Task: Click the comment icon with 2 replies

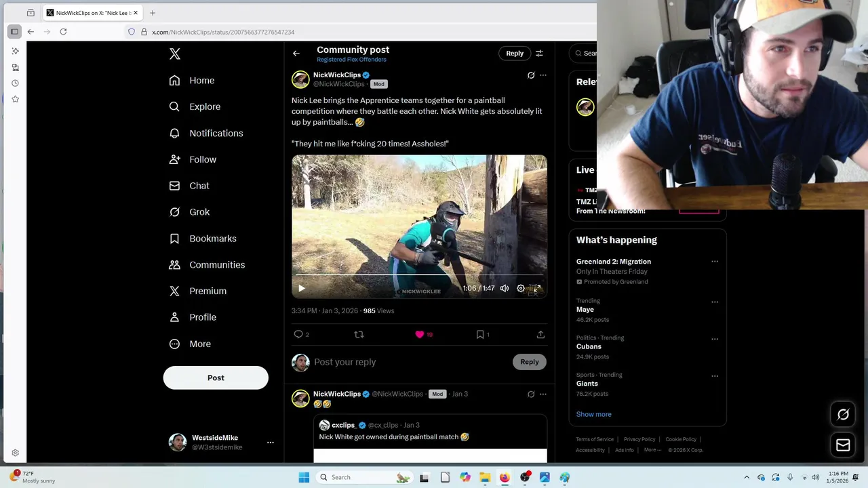Action: pos(298,334)
